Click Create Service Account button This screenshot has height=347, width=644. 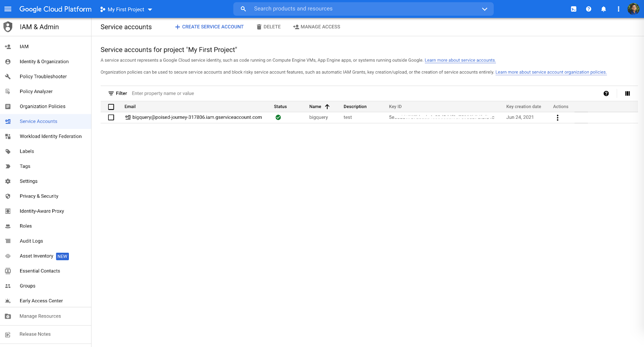click(209, 27)
